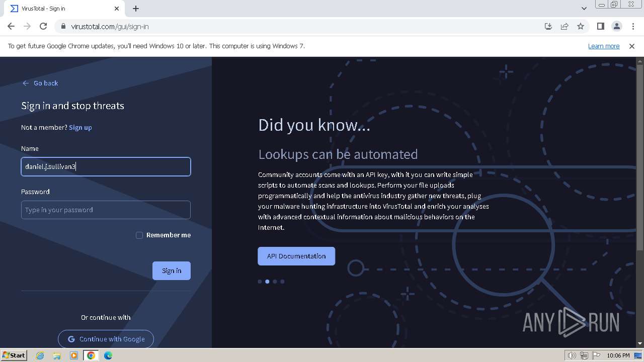This screenshot has height=362, width=644.
Task: Open media player taskbar icon
Action: click(x=74, y=355)
